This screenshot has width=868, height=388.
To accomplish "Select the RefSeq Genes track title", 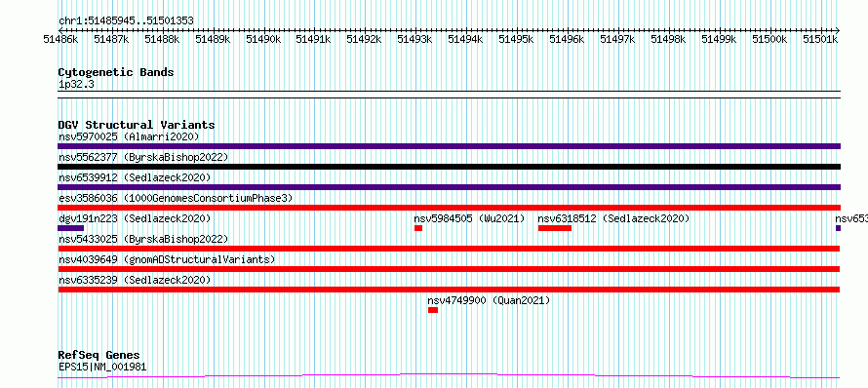I will click(x=99, y=356).
